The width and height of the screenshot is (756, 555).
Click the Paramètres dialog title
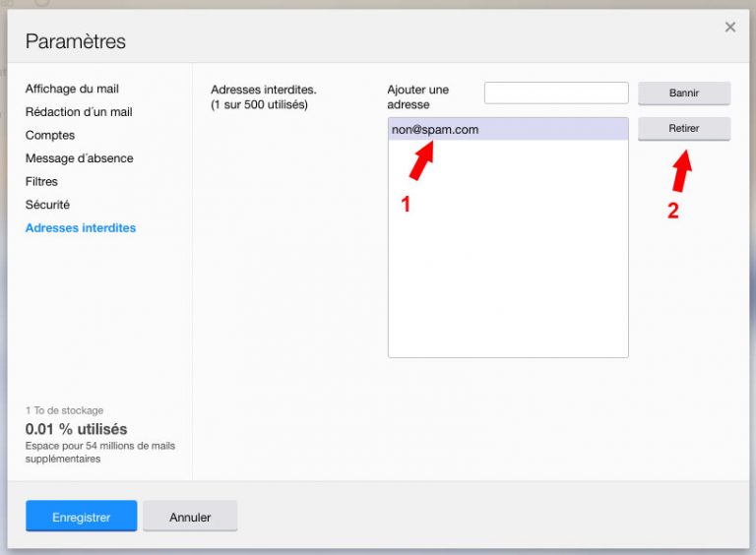pos(76,41)
